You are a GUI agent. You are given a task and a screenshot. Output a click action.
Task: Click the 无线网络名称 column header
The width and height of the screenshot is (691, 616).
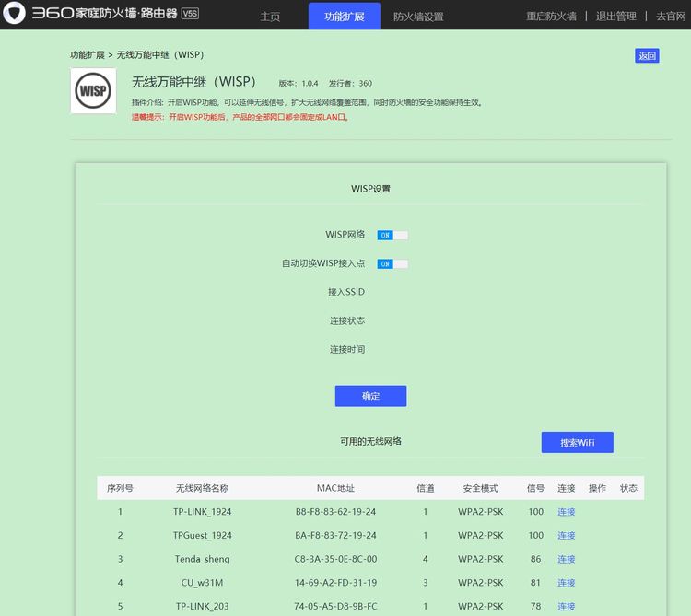coord(203,488)
